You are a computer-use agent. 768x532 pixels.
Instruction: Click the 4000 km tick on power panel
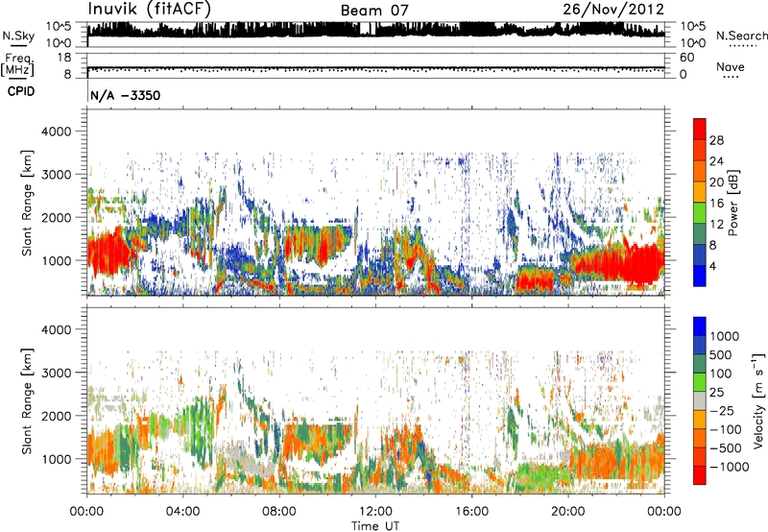click(57, 132)
